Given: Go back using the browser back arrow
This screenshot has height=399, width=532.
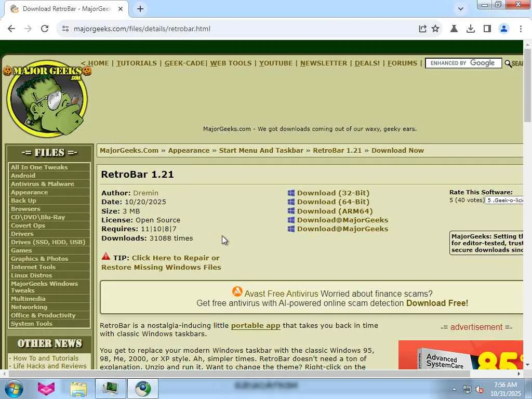Looking at the screenshot, I should [x=11, y=29].
